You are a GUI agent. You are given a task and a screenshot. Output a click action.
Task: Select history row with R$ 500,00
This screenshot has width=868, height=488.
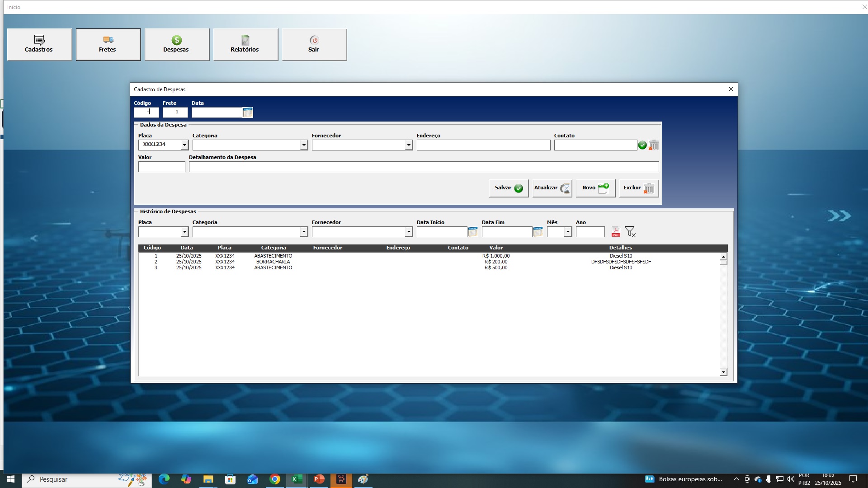point(429,267)
